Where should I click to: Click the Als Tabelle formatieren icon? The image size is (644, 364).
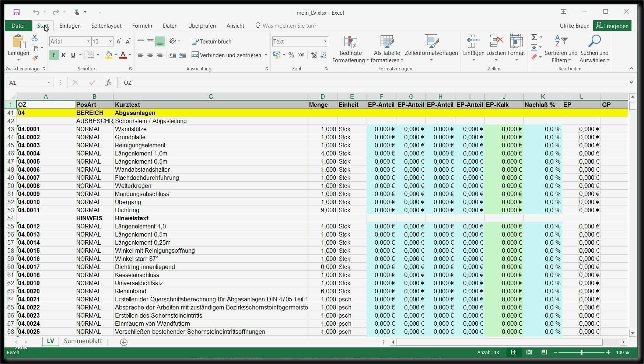tap(386, 48)
